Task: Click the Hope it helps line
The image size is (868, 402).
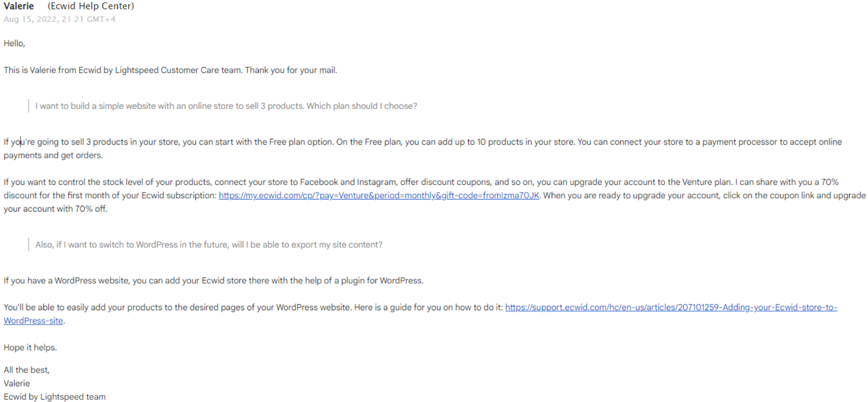Action: point(30,347)
